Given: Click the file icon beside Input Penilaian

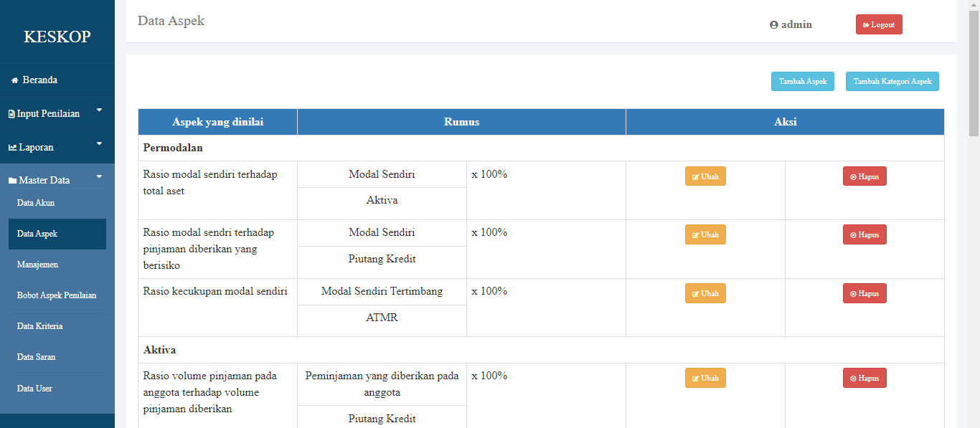Looking at the screenshot, I should click(11, 114).
